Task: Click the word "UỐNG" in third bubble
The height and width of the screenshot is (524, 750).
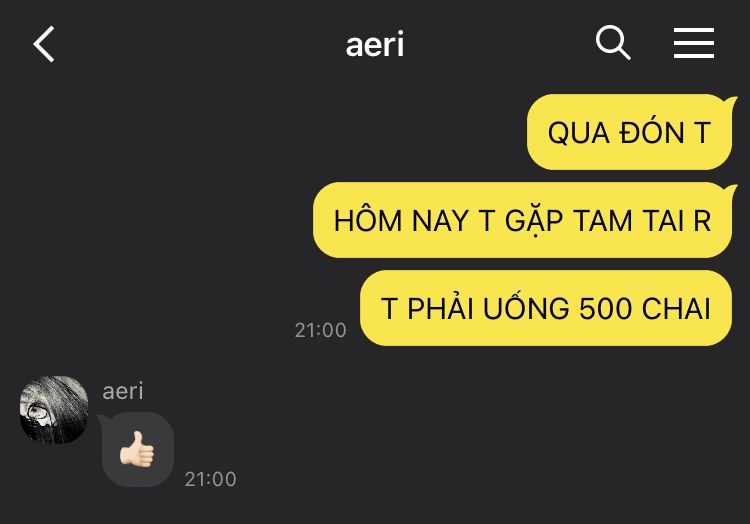Action: 526,307
